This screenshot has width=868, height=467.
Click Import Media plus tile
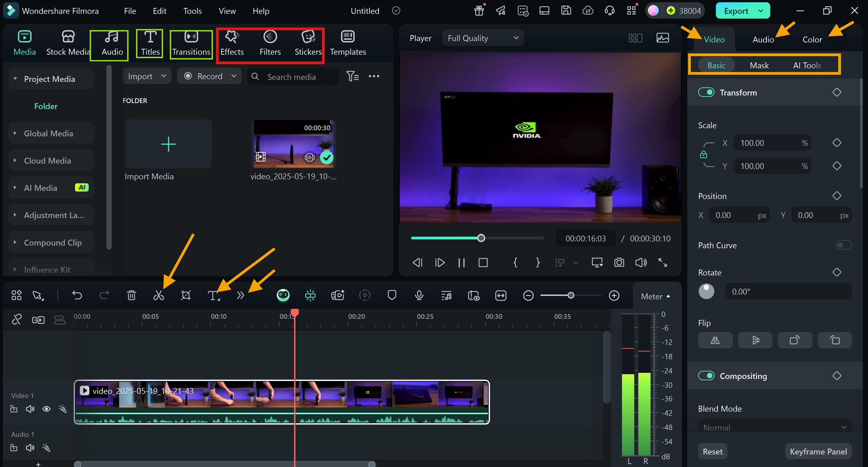[x=168, y=144]
